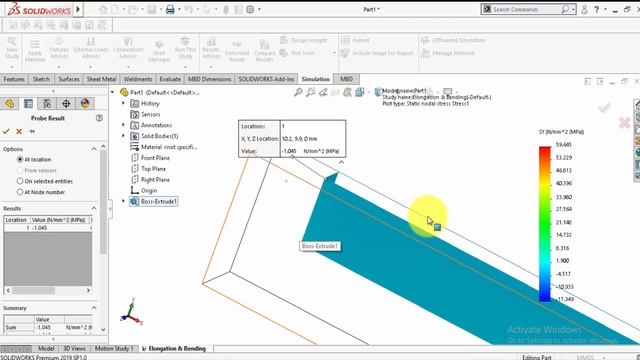
Task: Expand the History tree node arrow
Action: [123, 103]
